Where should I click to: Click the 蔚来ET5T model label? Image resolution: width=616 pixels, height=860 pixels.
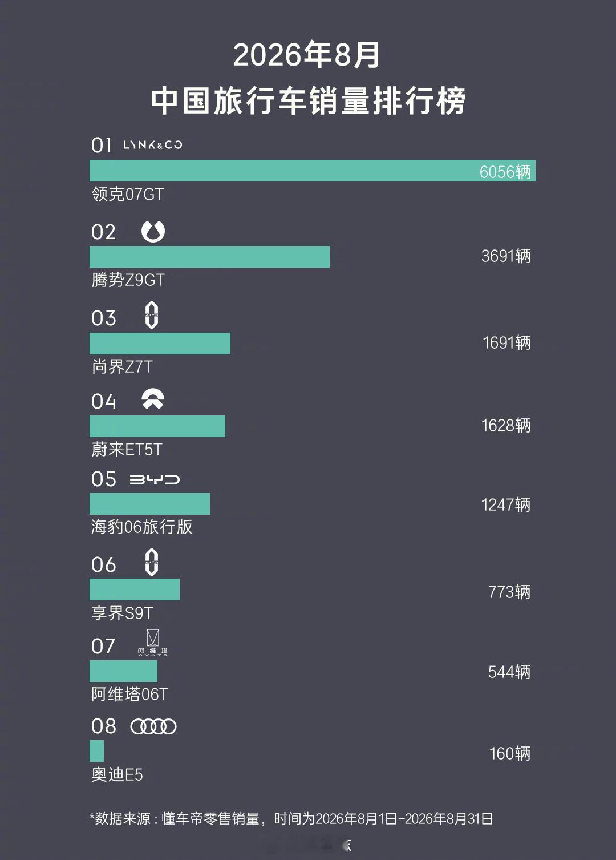pos(127,449)
